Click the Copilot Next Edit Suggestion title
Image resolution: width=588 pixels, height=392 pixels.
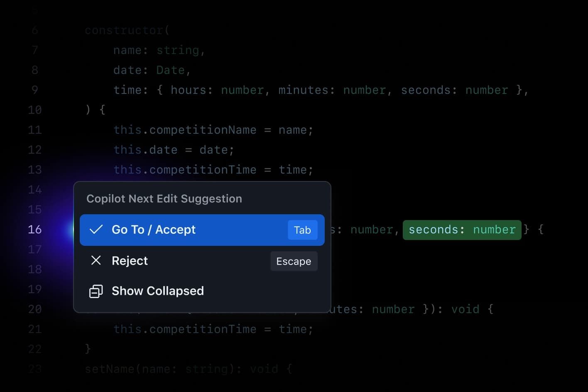pyautogui.click(x=164, y=198)
